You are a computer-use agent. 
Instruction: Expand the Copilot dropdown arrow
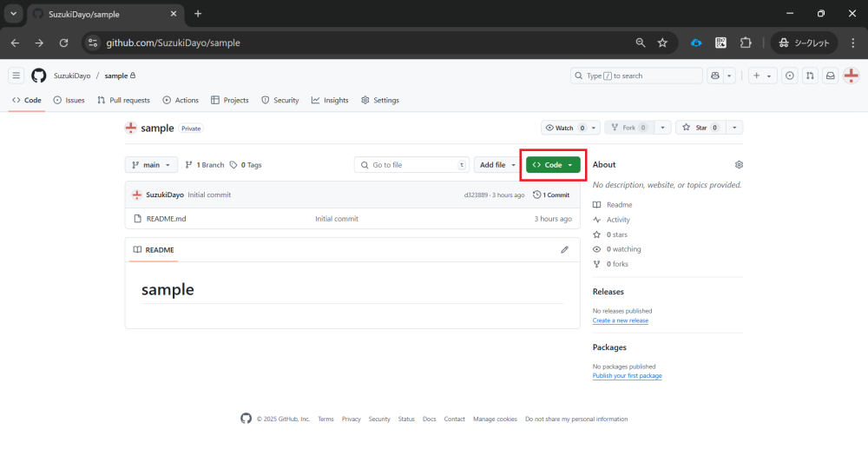(730, 76)
